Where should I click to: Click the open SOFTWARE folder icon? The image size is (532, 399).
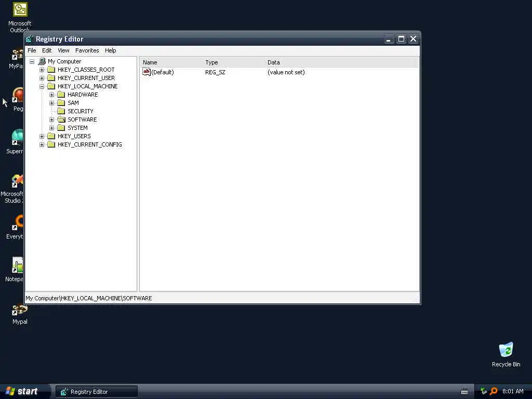[61, 119]
